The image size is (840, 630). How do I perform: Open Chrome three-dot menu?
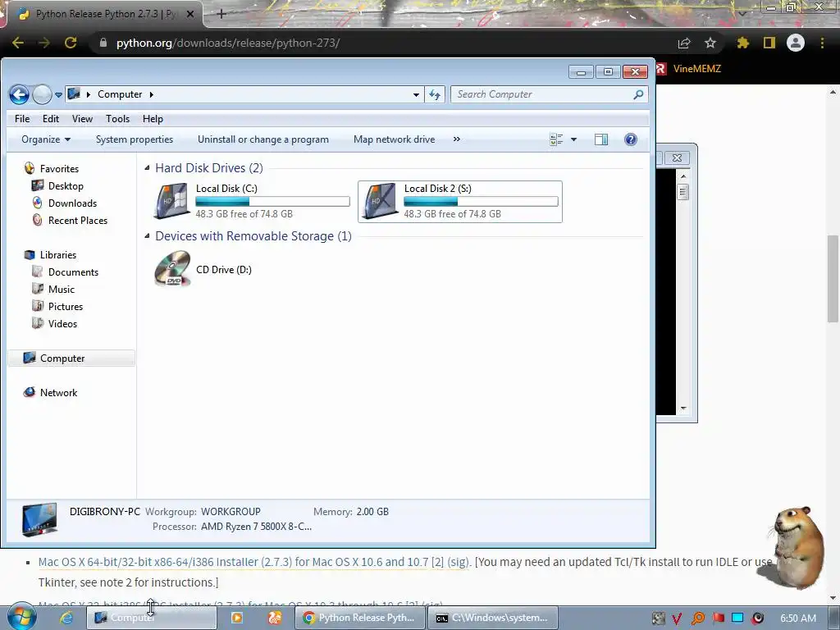tap(822, 43)
